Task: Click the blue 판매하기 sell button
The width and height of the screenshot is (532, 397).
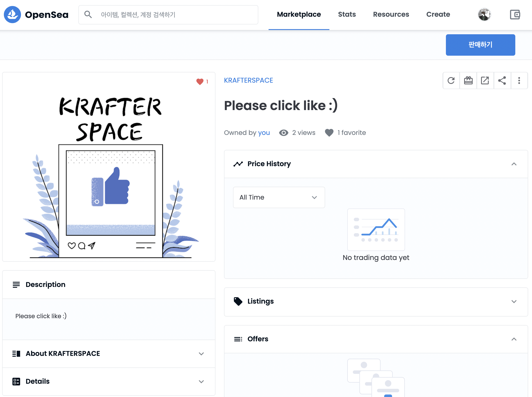Action: 480,45
